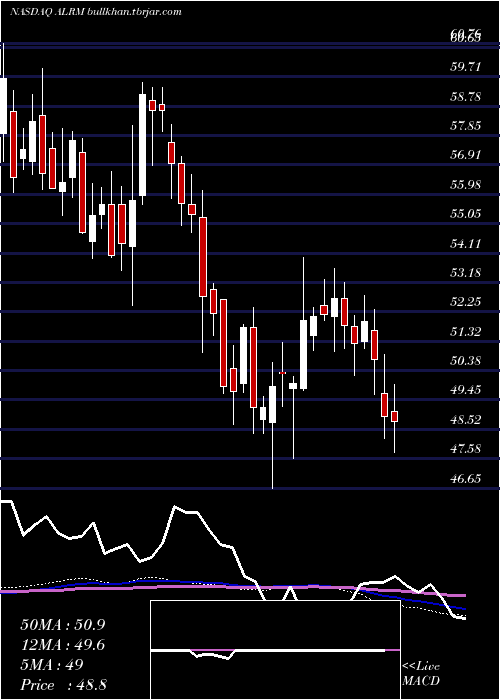Click the 50.38 price axis label
Image resolution: width=500 pixels, height=700 pixels.
[x=466, y=360]
